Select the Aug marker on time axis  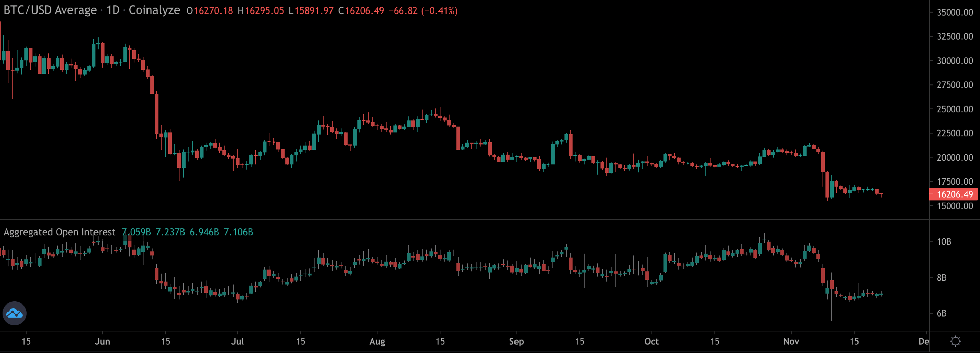[x=377, y=341]
